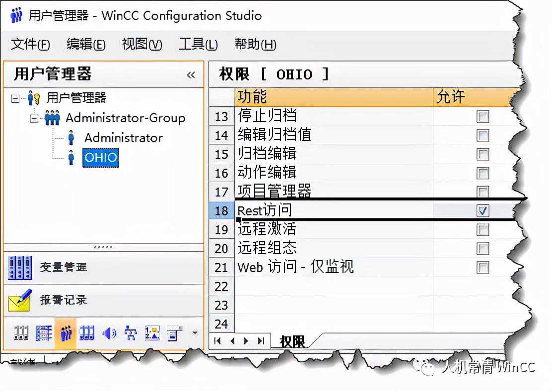Switch to the 权限 sheet tab

292,341
